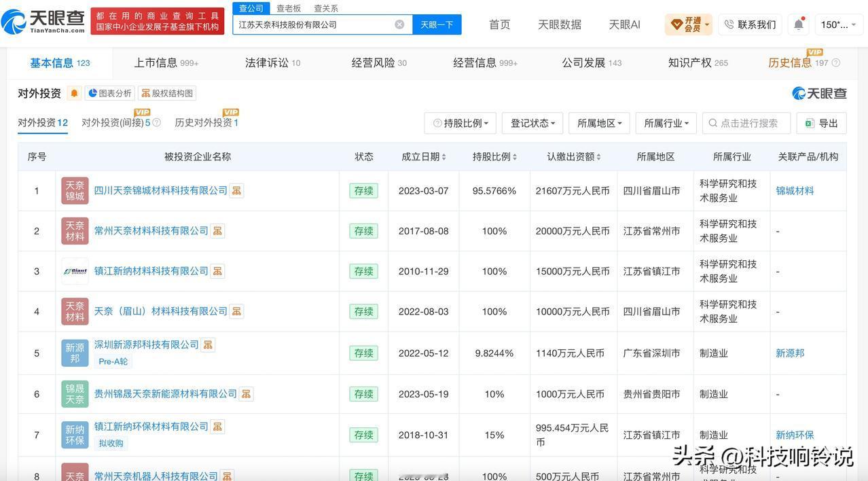Open 四川天奈锦城材料科技有限公司 link

pos(160,191)
